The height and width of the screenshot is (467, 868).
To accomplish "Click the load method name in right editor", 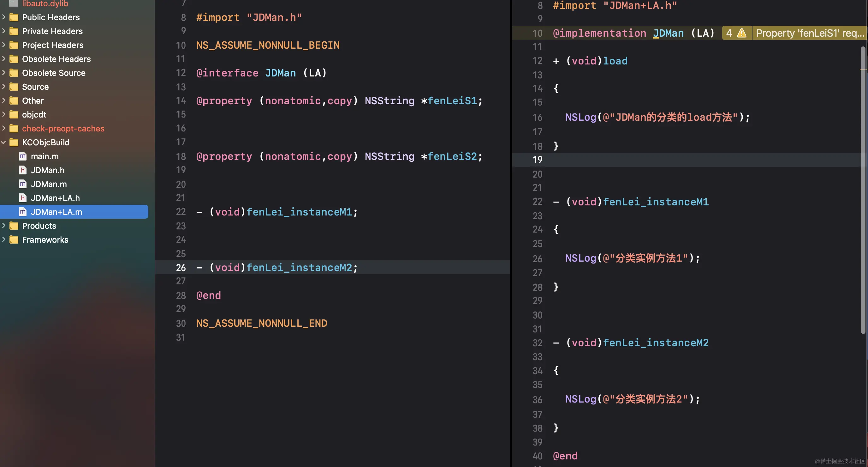I will (x=615, y=61).
